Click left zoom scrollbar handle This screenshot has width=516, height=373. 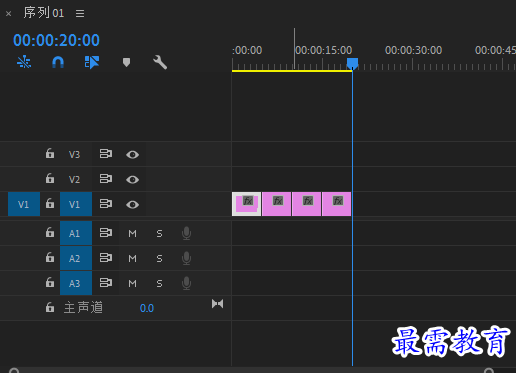14,370
